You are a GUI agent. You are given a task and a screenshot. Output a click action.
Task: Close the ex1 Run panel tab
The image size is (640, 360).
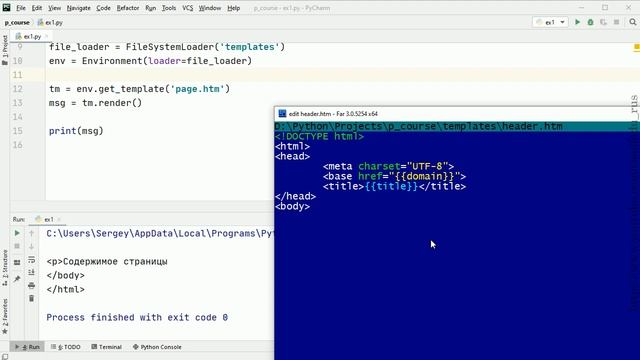pyautogui.click(x=59, y=219)
